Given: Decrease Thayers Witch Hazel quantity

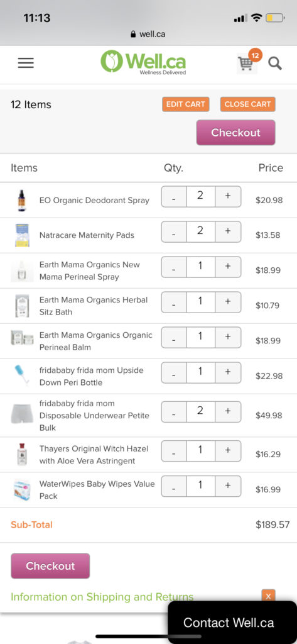Looking at the screenshot, I should 173,451.
